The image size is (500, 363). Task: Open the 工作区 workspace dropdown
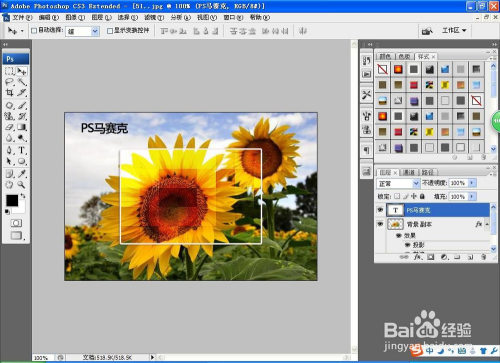[454, 30]
